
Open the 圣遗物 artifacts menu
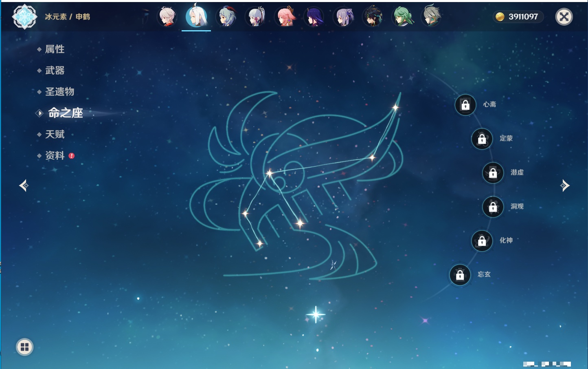pos(59,92)
